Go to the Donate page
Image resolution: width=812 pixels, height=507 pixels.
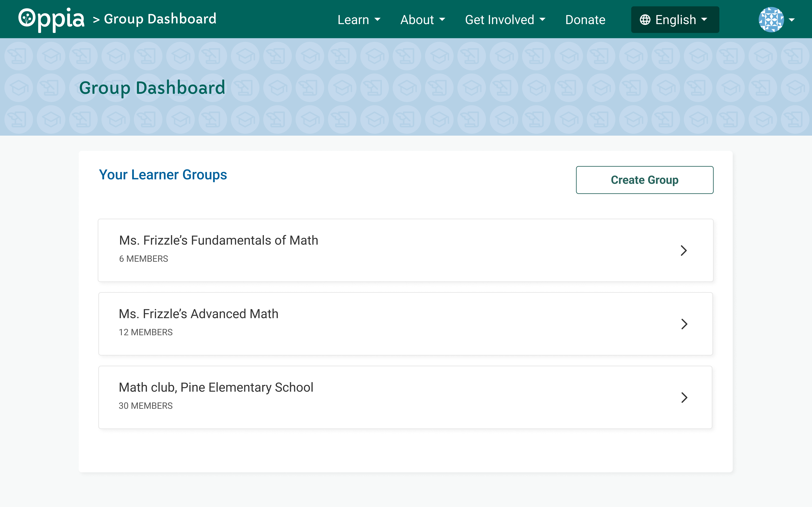coord(585,20)
